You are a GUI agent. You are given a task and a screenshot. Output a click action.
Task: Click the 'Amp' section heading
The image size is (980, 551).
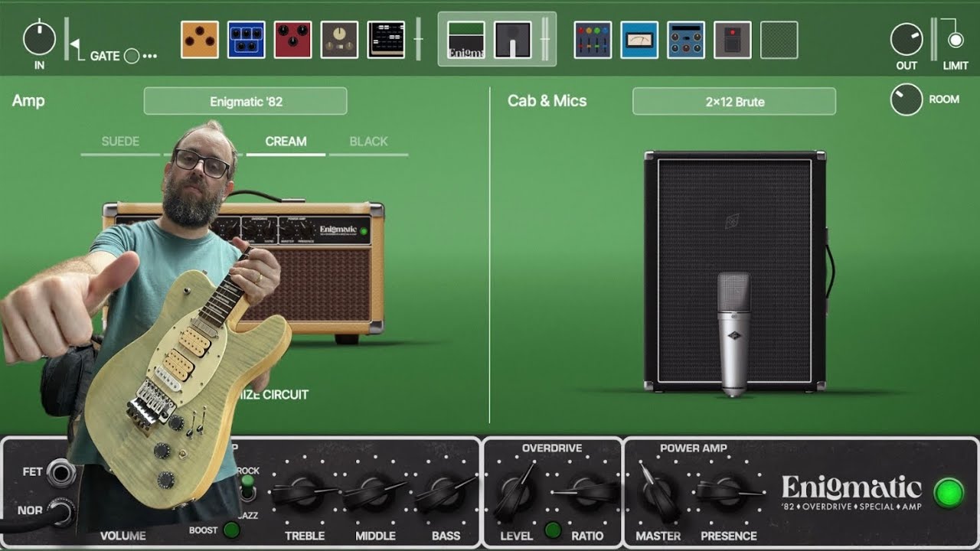click(x=28, y=101)
